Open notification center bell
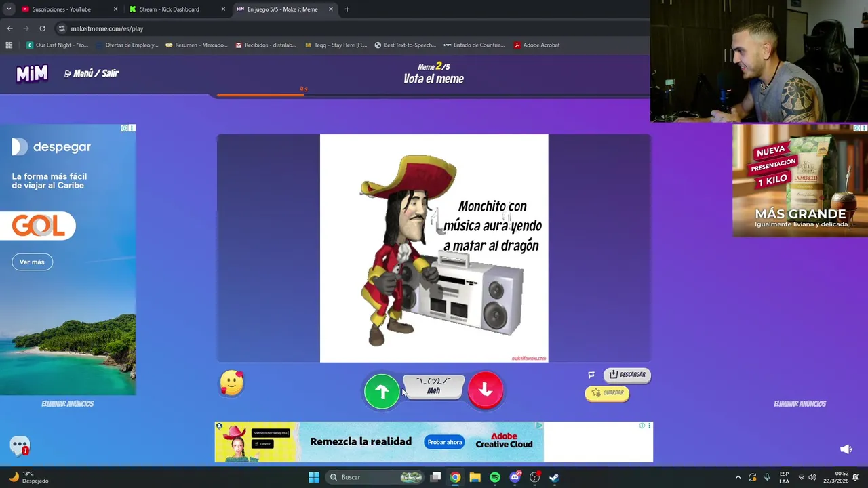Screen dimensions: 868x488 click(856, 477)
